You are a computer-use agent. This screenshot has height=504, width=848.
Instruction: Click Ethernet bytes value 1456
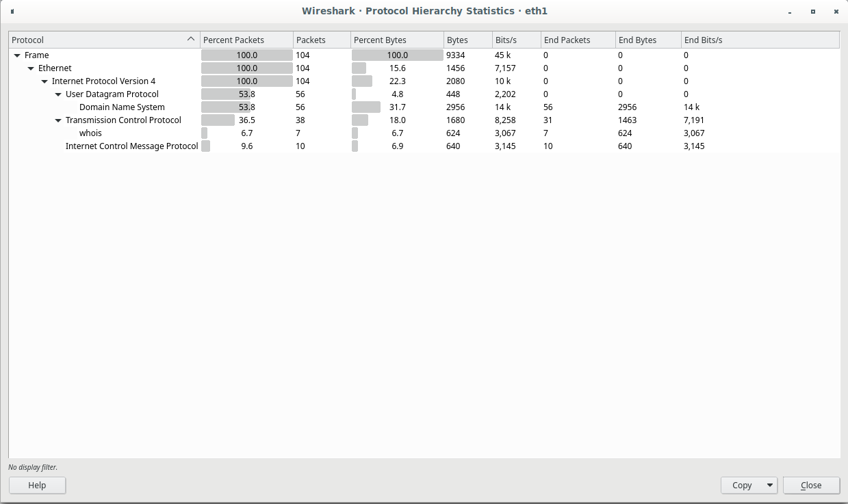click(x=455, y=68)
